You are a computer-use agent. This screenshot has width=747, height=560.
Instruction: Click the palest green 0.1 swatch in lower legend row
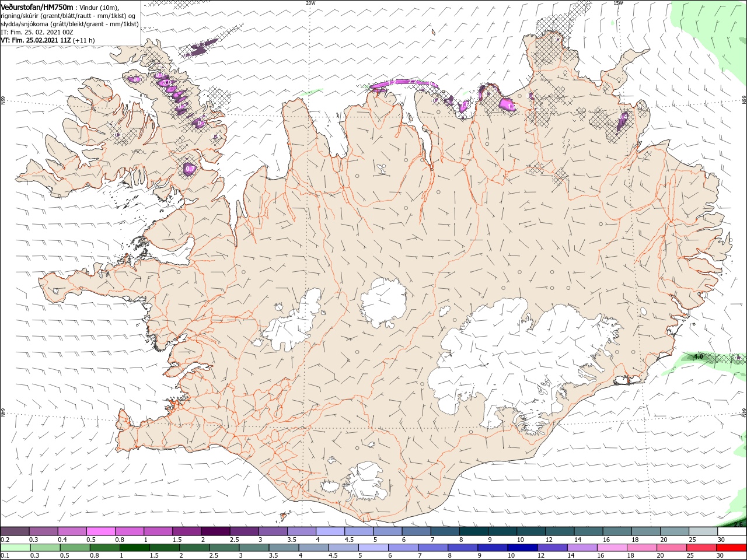click(x=15, y=548)
